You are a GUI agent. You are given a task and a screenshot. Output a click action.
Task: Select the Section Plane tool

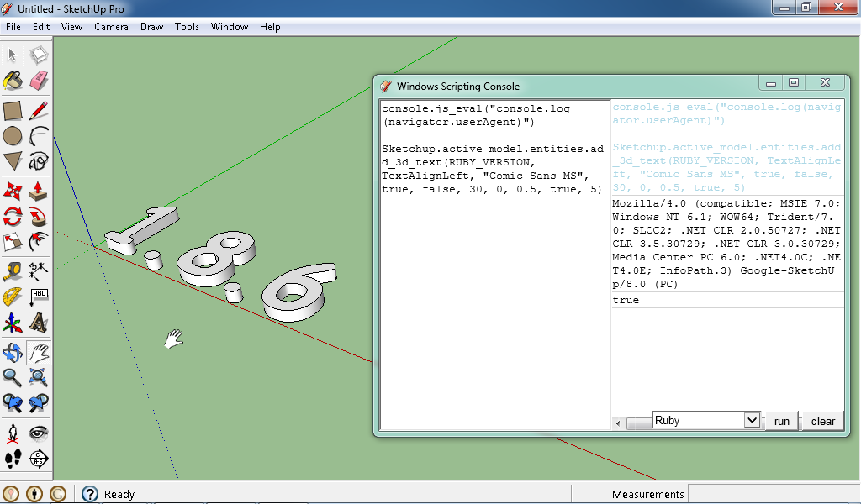(39, 459)
